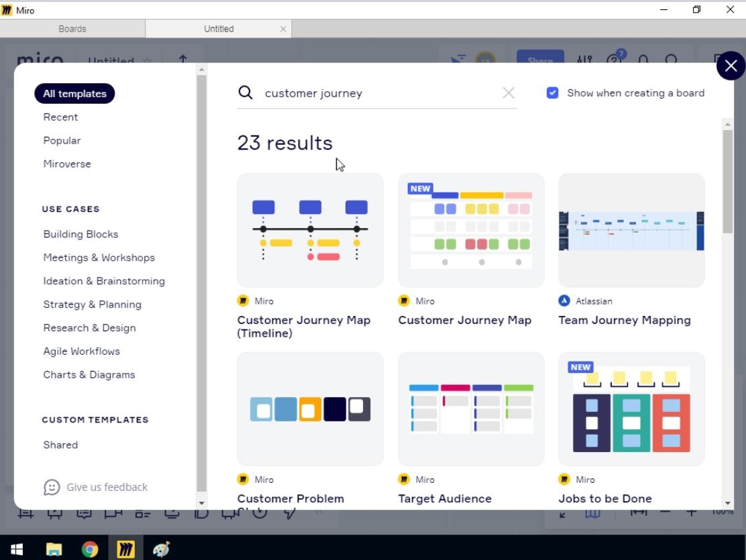
Task: Open Shared custom templates
Action: click(x=60, y=445)
